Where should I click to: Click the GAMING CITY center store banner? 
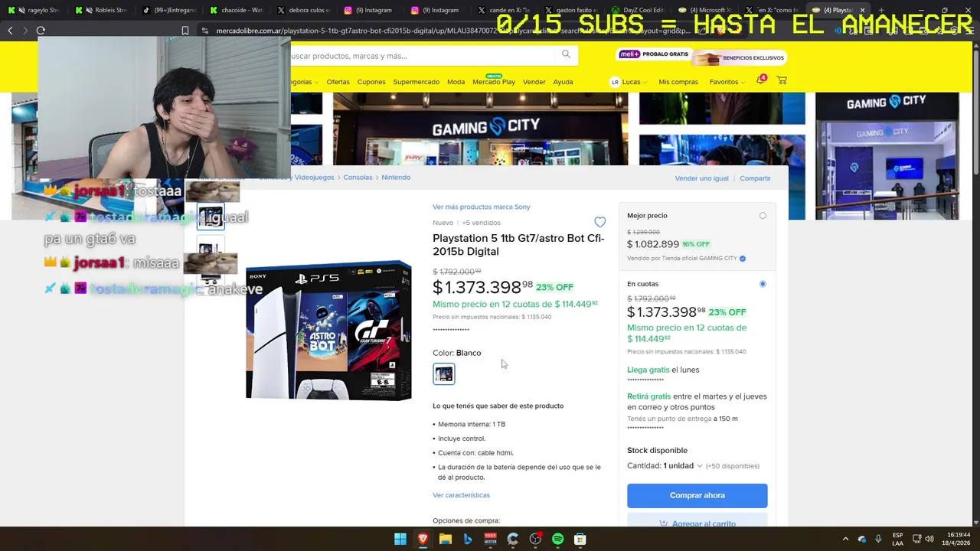click(480, 129)
